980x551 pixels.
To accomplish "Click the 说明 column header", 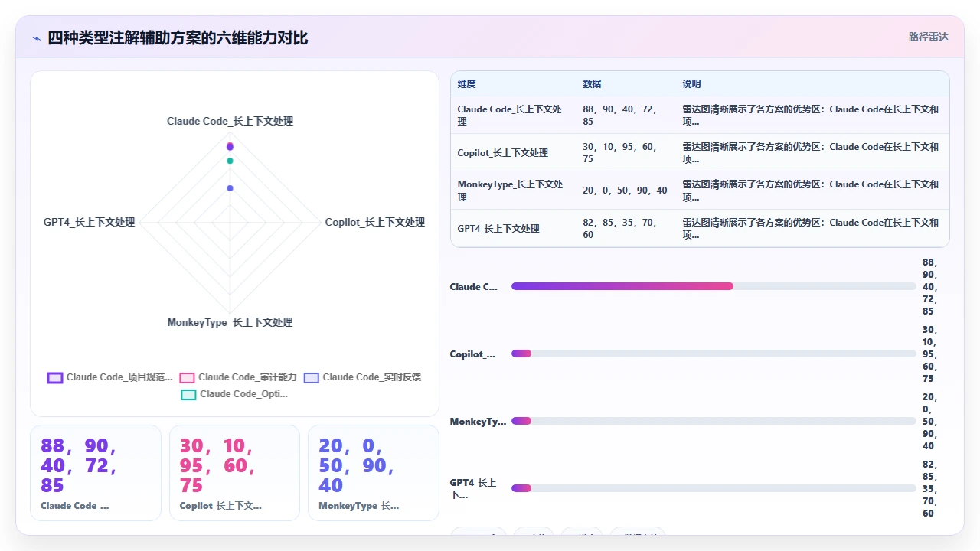I will (691, 84).
